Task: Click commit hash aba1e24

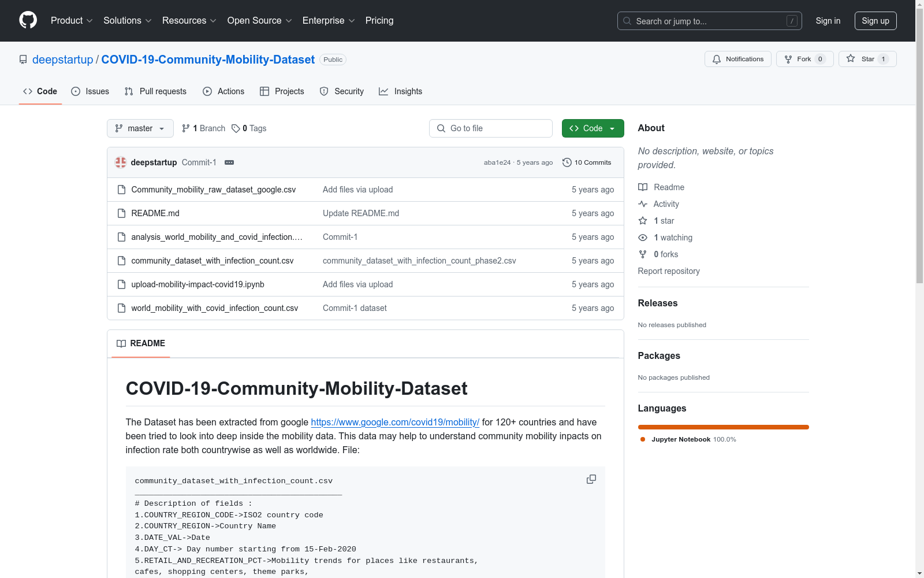Action: (497, 162)
